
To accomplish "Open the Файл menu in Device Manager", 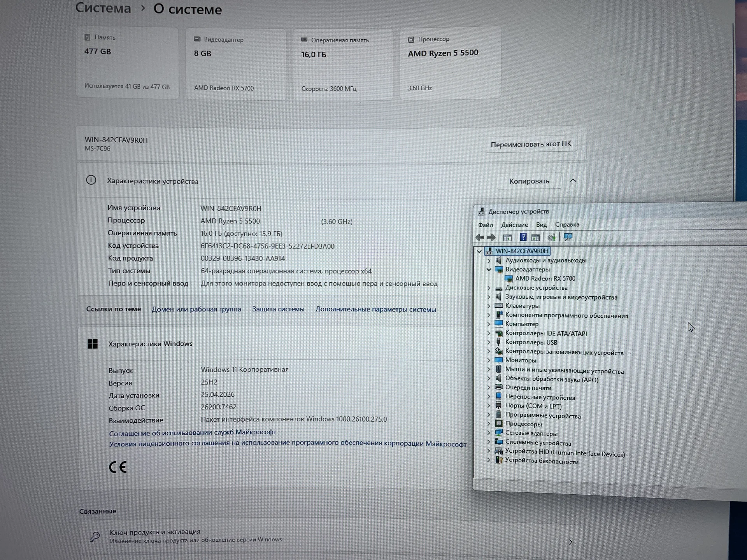I will pos(486,225).
